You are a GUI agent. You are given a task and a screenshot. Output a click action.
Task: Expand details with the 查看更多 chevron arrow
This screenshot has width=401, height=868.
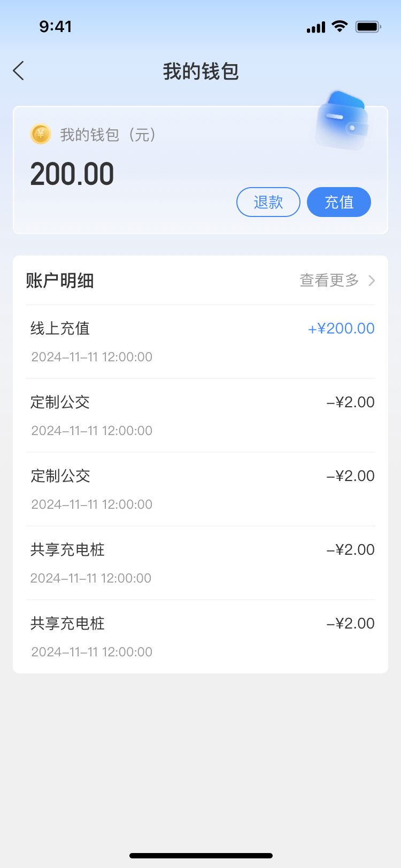coord(372,281)
